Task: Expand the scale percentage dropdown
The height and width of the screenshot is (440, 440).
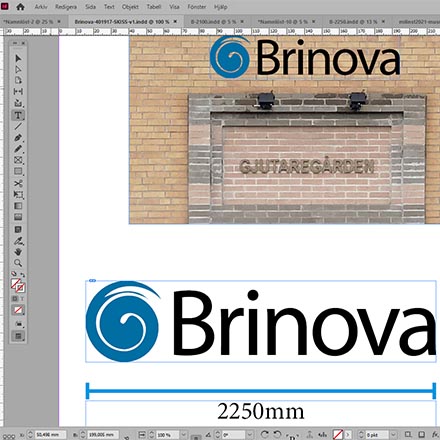Action: (x=183, y=435)
